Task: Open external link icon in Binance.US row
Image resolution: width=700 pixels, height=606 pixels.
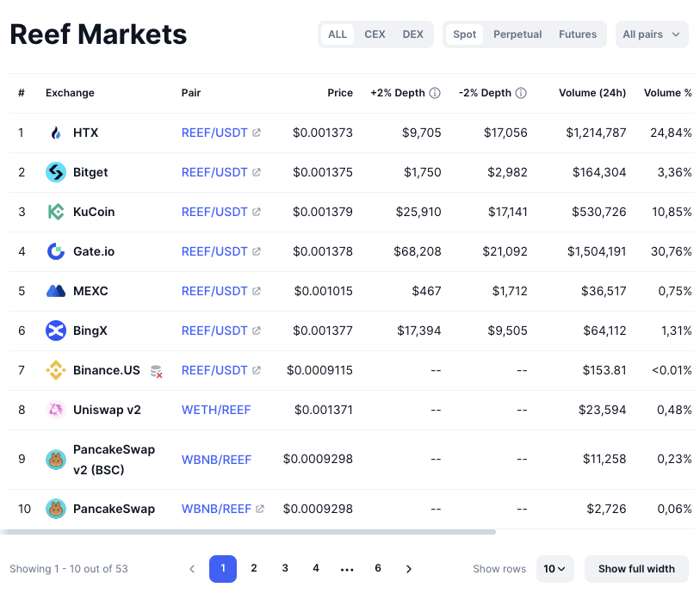Action: (257, 370)
